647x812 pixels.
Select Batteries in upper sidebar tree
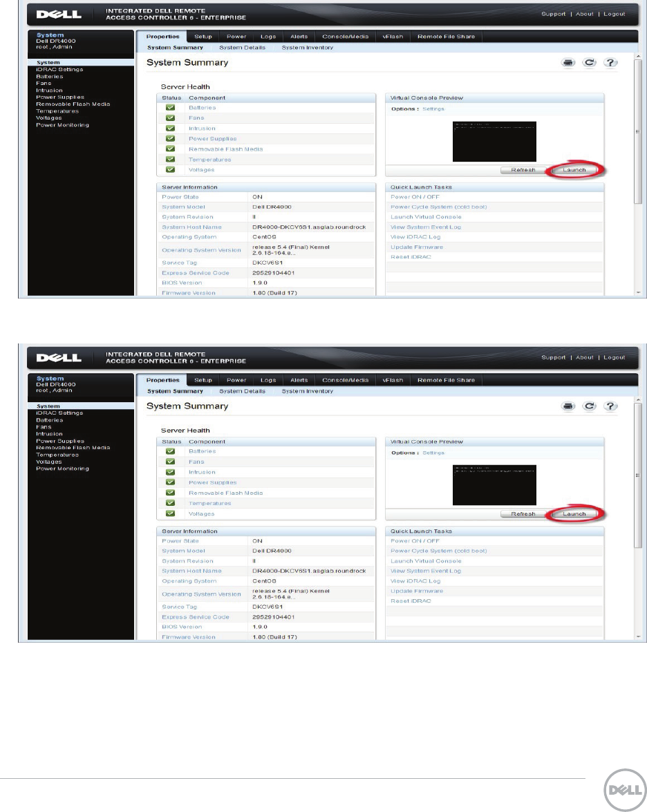50,77
